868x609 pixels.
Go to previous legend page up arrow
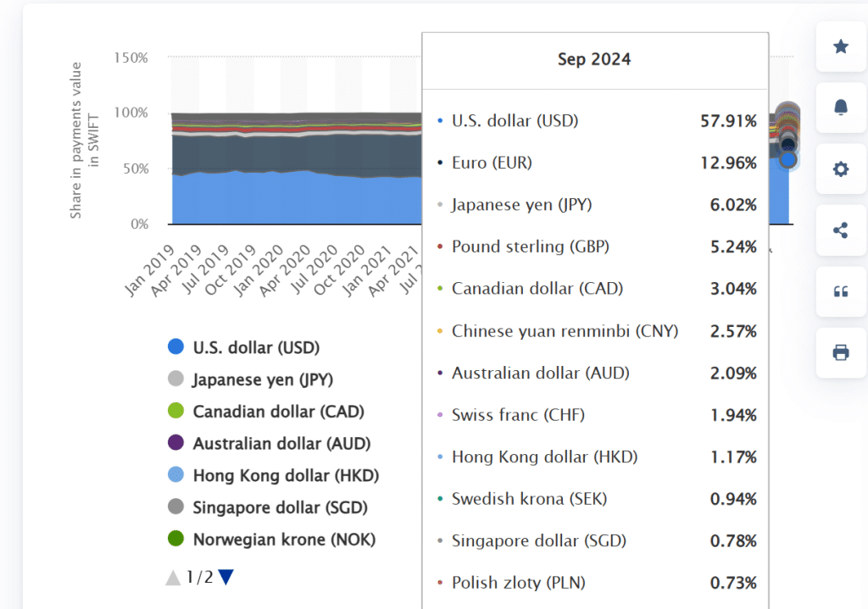173,578
